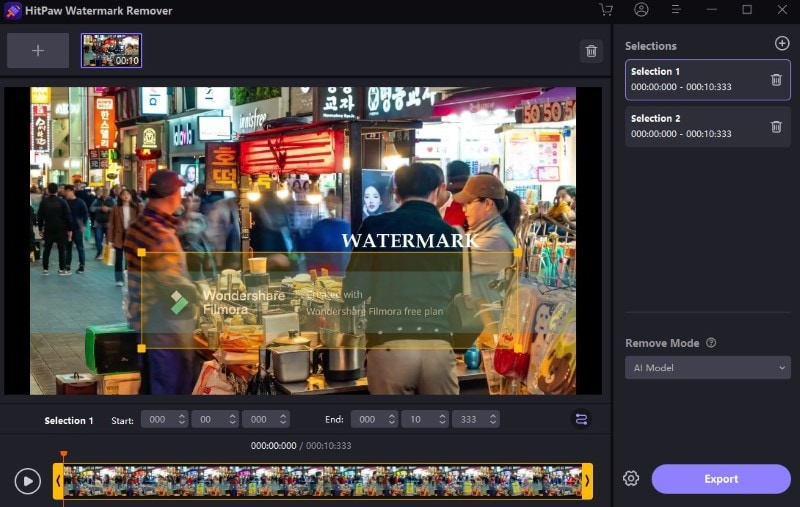The height and width of the screenshot is (507, 800).
Task: Click the Remove Mode label
Action: click(x=662, y=343)
